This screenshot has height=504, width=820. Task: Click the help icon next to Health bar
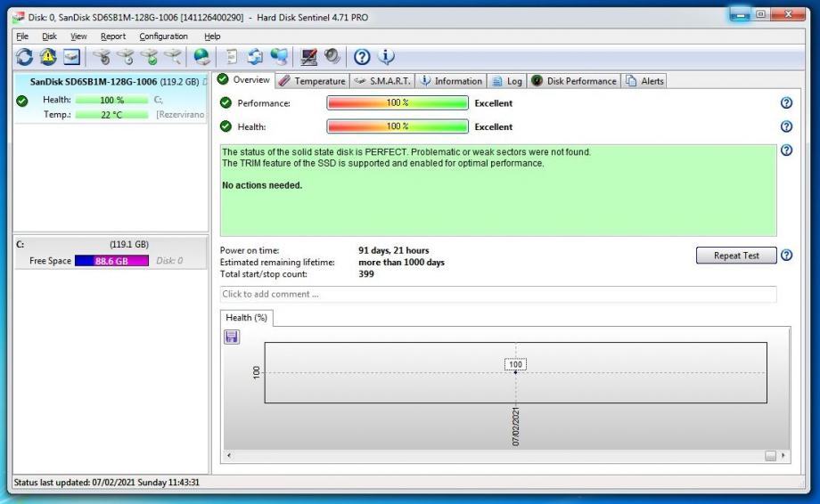click(786, 126)
